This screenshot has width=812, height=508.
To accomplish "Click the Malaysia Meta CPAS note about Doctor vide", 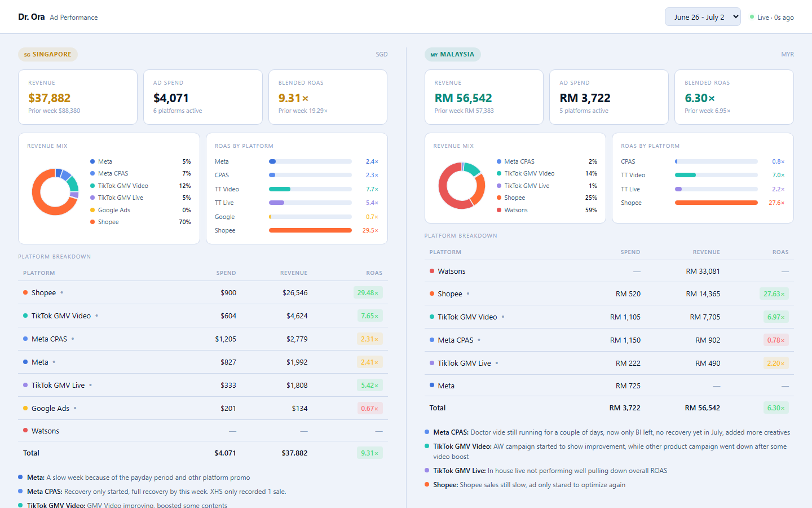I will (611, 432).
